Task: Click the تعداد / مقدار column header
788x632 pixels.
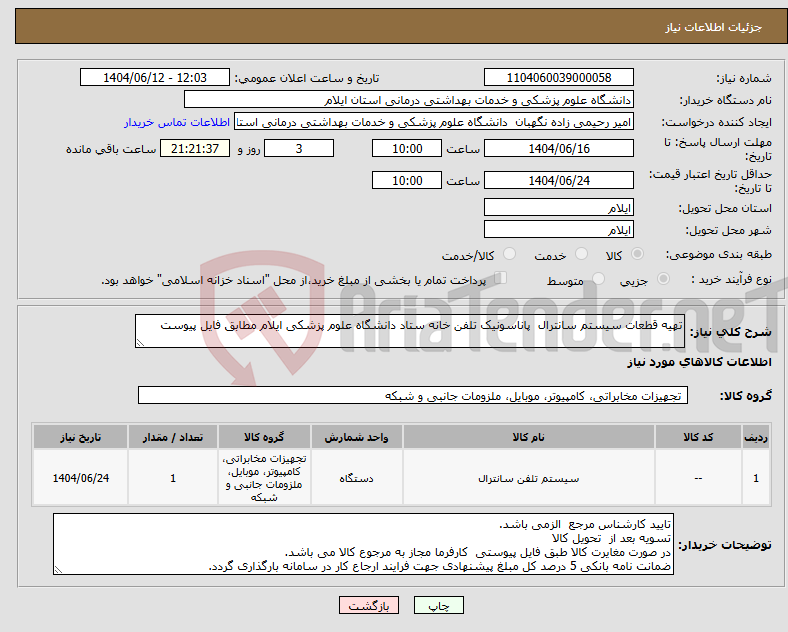Action: pos(172,437)
